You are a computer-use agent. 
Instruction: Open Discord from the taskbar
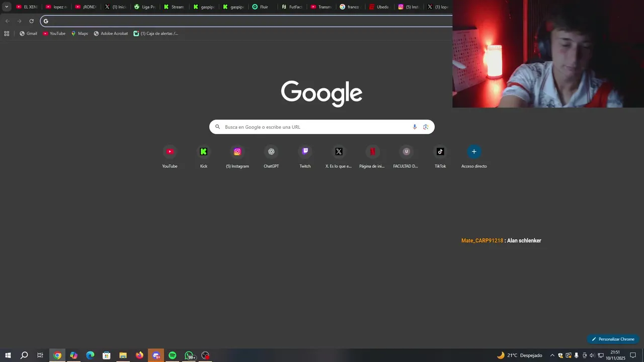point(156,355)
